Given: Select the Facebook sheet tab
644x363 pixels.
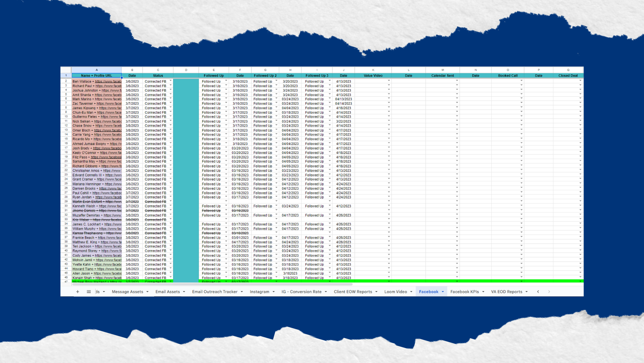Looking at the screenshot, I should pos(428,291).
